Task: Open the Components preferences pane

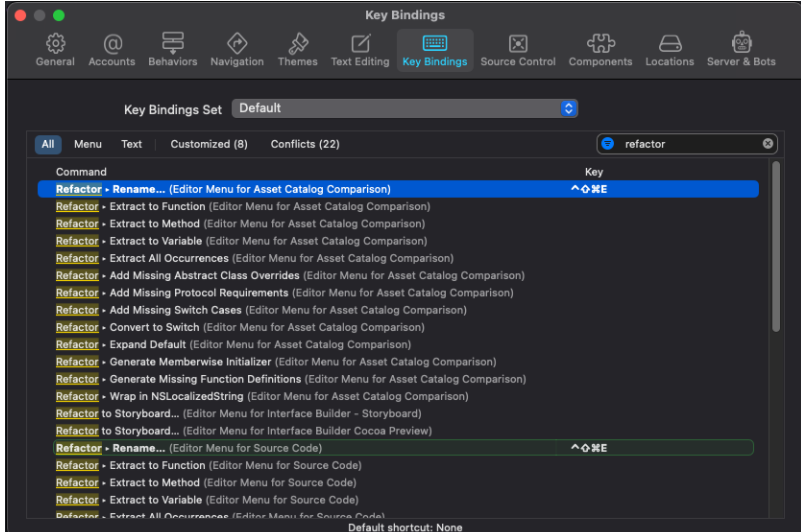Action: (x=600, y=50)
